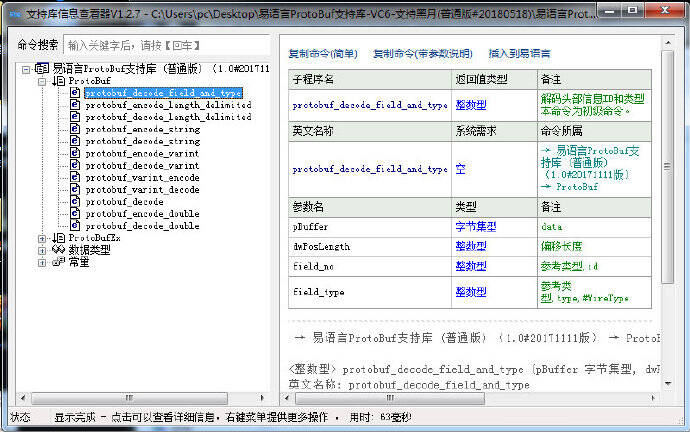The image size is (690, 432).
Task: Click the detail panel vertical scrollbar thumb
Action: coord(667,167)
